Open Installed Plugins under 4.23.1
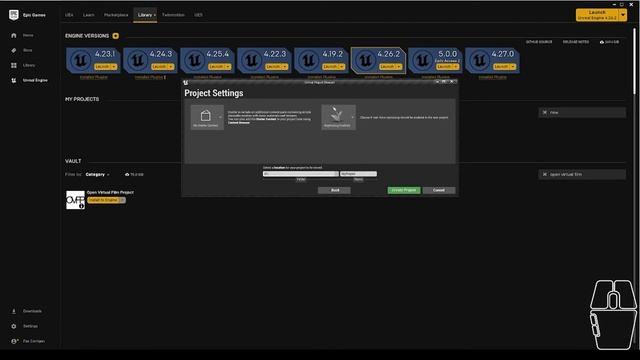 tap(93, 77)
